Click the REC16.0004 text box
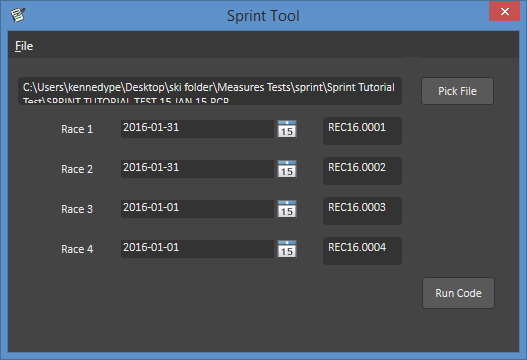This screenshot has width=527, height=360. [362, 251]
